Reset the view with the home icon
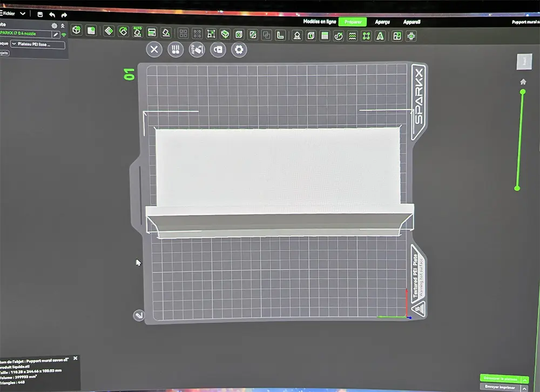Image resolution: width=540 pixels, height=392 pixels. [523, 82]
